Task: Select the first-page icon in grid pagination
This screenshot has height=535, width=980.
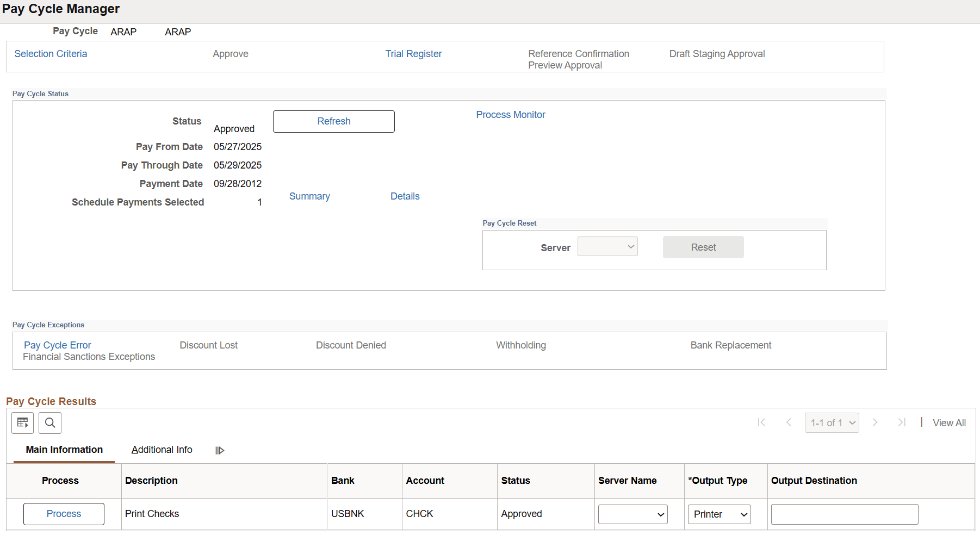Action: pos(761,422)
